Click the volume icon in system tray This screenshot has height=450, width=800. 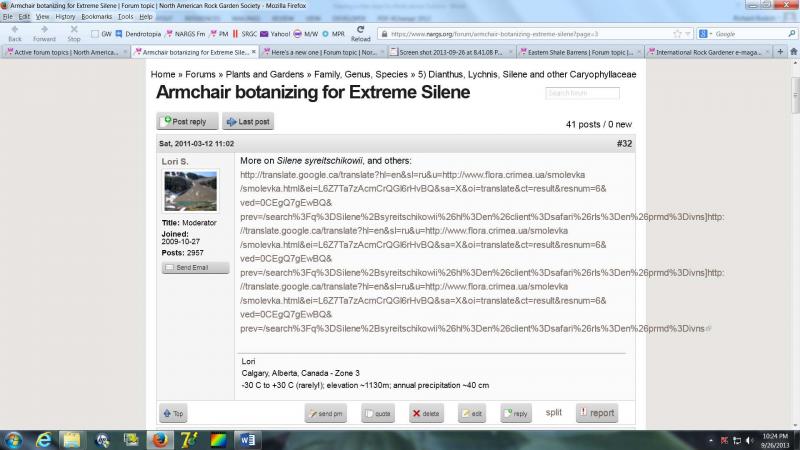(748, 438)
